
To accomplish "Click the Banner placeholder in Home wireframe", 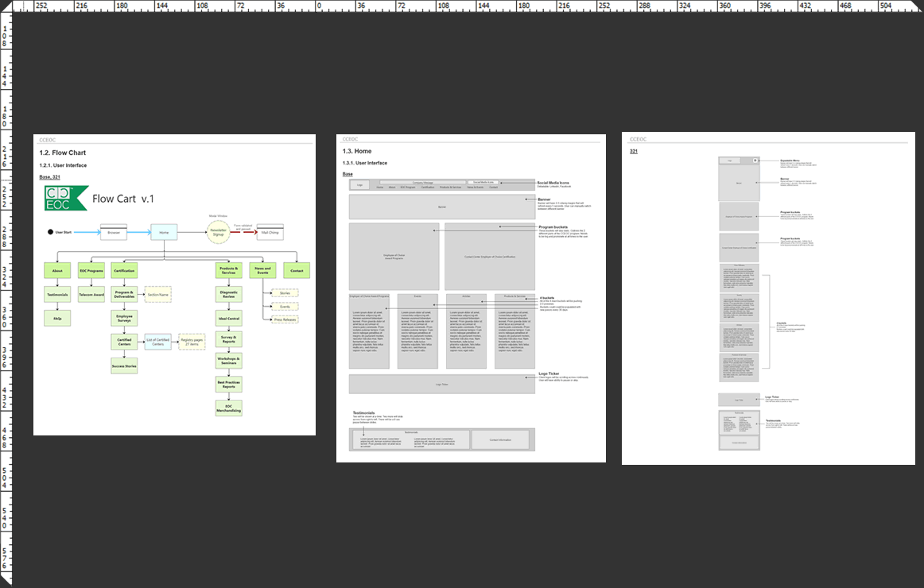I will (x=441, y=207).
